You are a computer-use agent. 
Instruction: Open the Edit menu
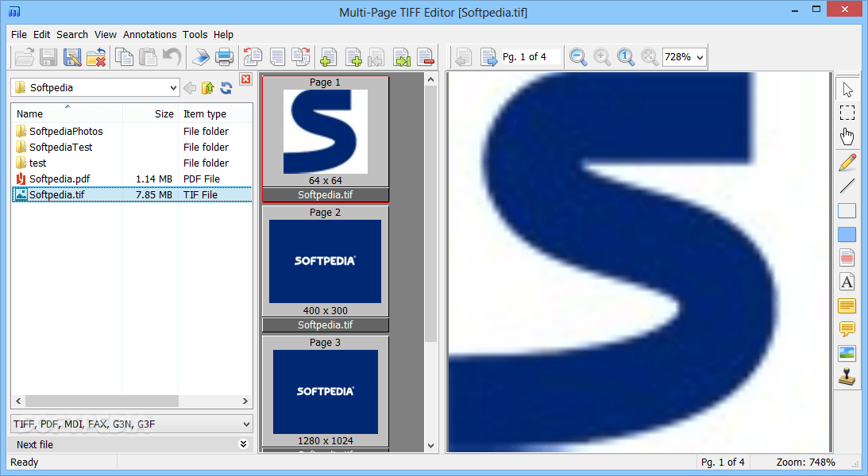(x=41, y=34)
